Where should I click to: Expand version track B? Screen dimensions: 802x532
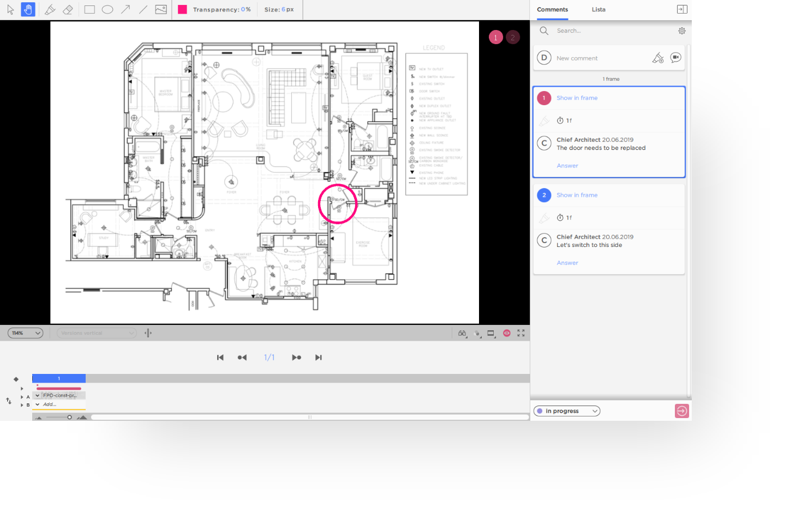[22, 405]
